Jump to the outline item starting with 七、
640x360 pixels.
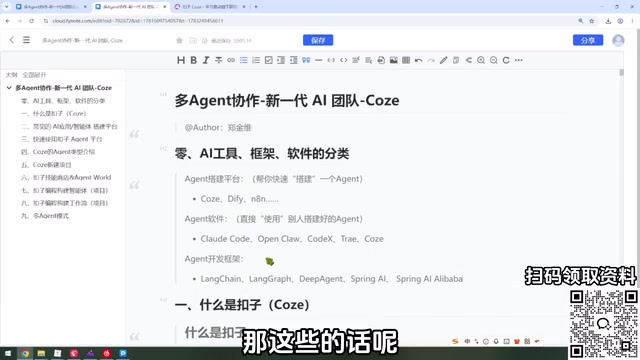pos(64,191)
